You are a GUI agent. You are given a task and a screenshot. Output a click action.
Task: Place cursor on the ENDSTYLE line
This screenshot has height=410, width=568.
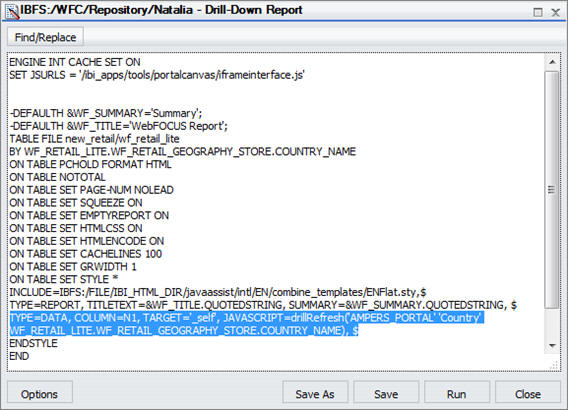[33, 343]
